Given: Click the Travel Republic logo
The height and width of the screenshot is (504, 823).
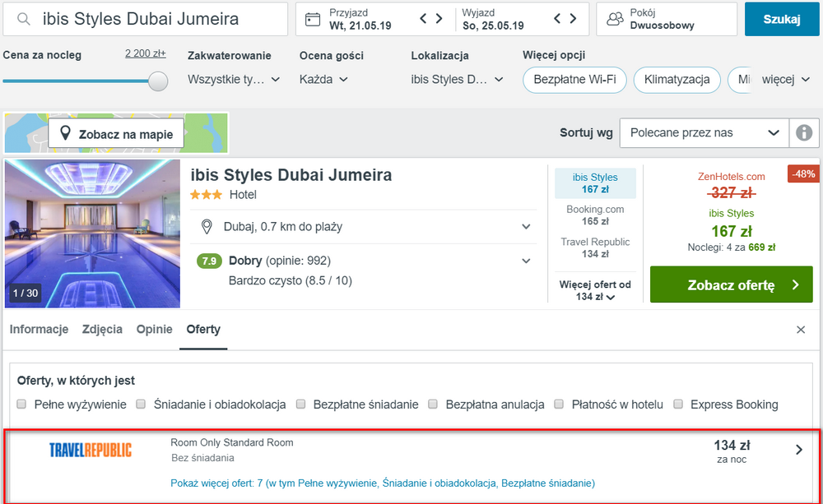Looking at the screenshot, I should click(x=91, y=450).
